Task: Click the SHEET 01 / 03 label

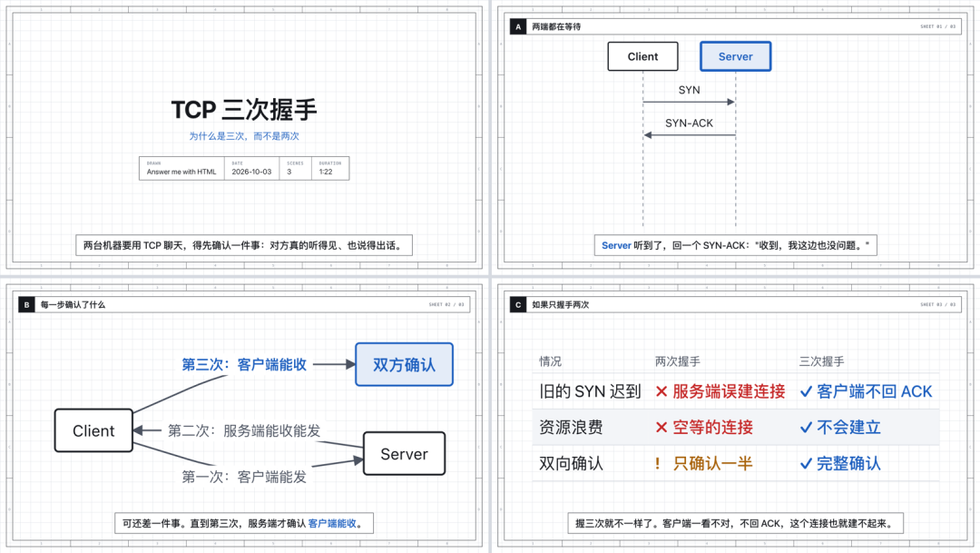Action: (x=937, y=27)
